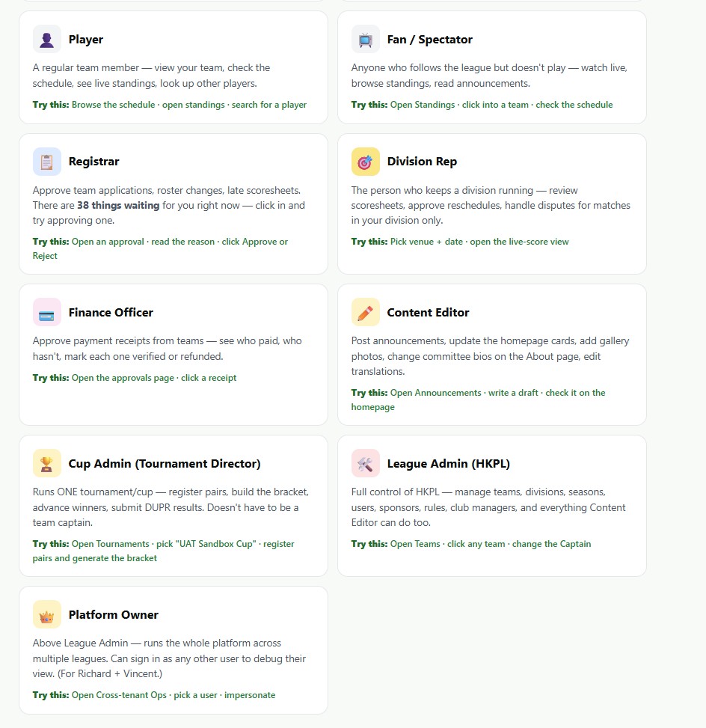Click 'pick "UAT Sandbox Cup"' text
The width and height of the screenshot is (706, 728).
tap(206, 544)
